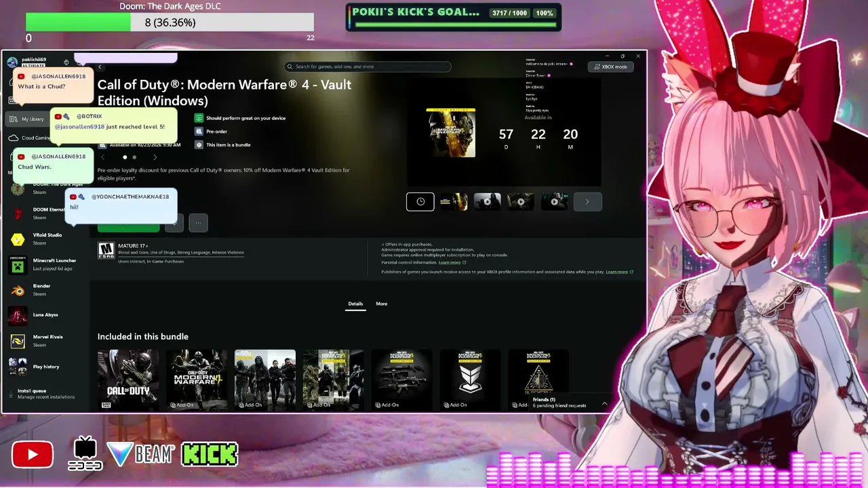Open the Install queue

click(45, 394)
